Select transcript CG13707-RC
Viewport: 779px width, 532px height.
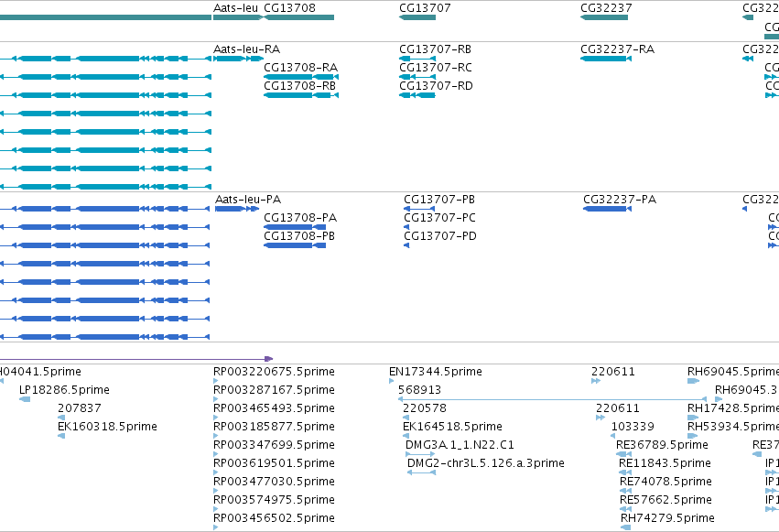pyautogui.click(x=436, y=68)
